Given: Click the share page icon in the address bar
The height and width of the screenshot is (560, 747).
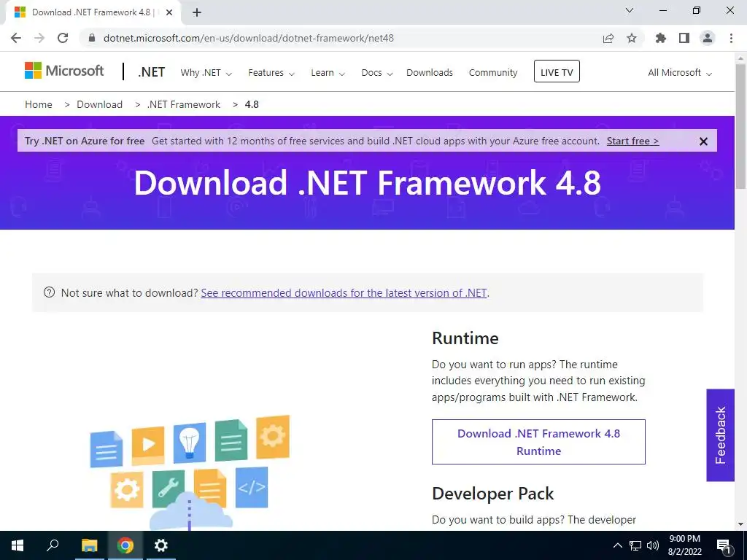Looking at the screenshot, I should pyautogui.click(x=608, y=38).
